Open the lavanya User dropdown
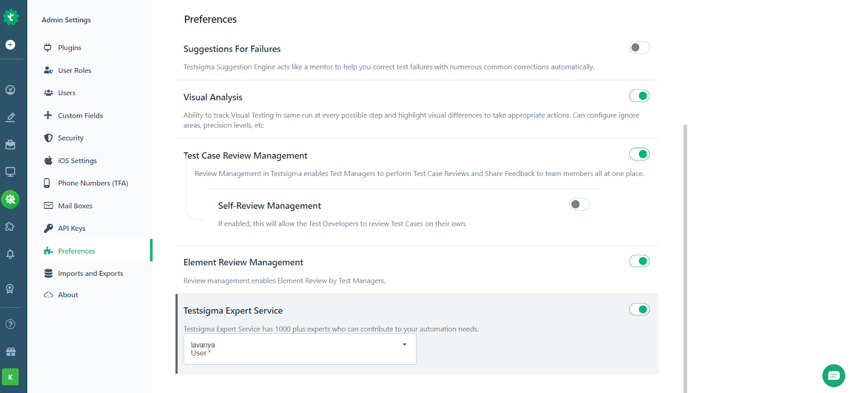The height and width of the screenshot is (393, 868). (300, 349)
